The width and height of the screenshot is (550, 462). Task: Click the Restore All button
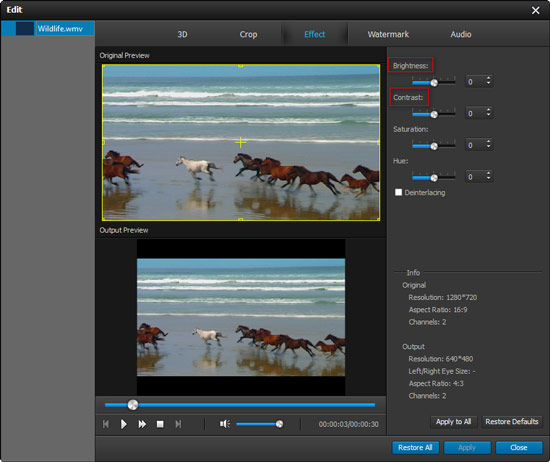(x=415, y=448)
